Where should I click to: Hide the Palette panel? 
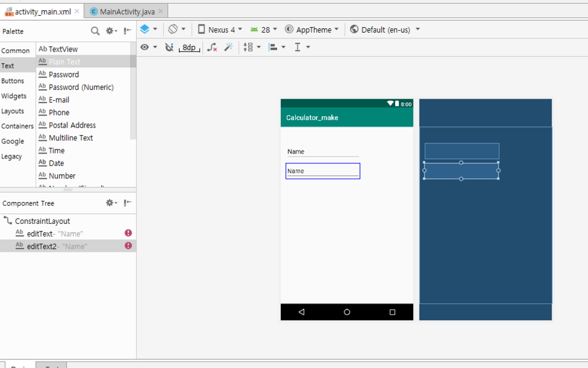(128, 31)
